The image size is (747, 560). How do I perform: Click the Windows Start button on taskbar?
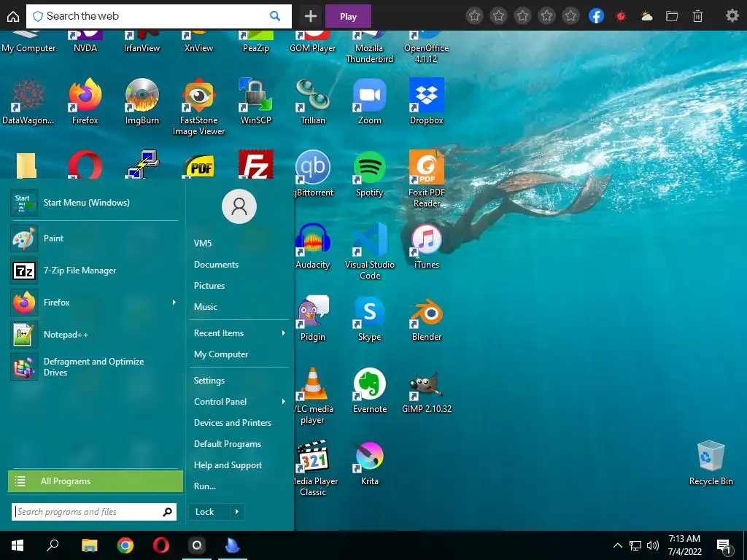point(18,545)
